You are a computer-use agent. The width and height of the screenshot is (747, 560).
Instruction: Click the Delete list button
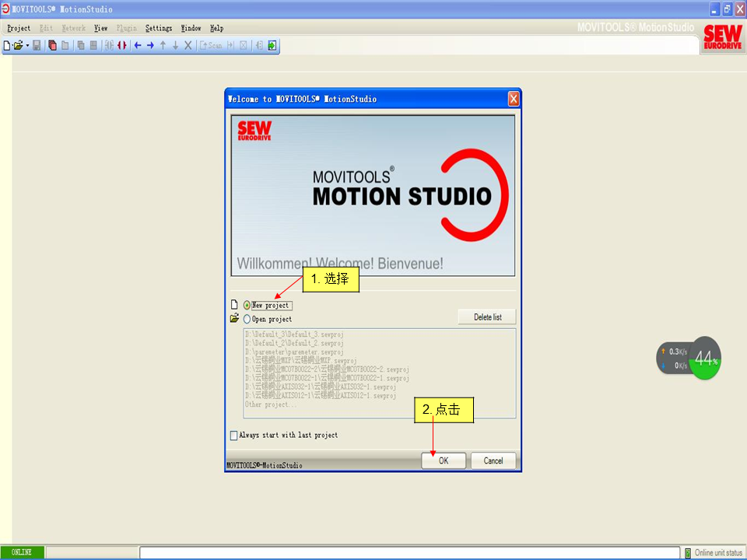pyautogui.click(x=487, y=317)
